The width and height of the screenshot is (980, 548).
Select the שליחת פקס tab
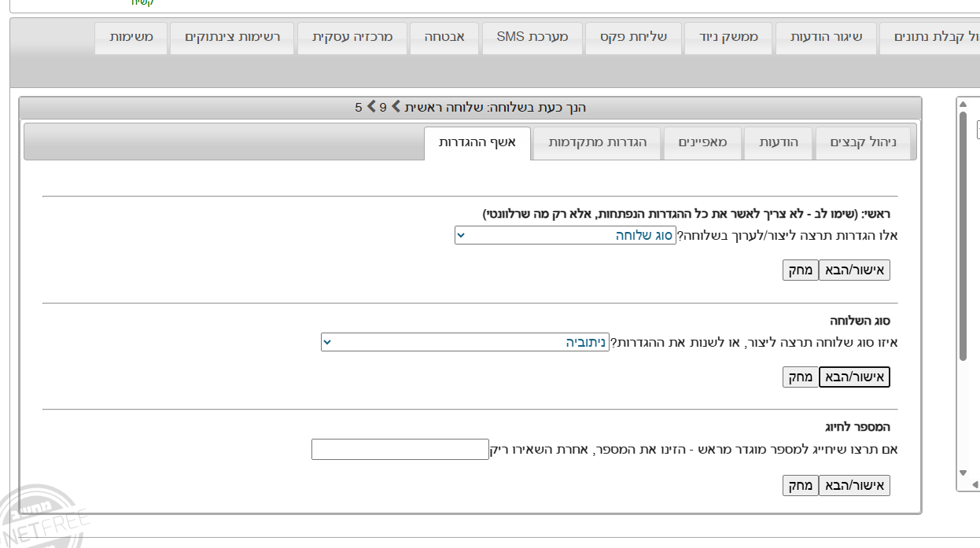click(633, 38)
